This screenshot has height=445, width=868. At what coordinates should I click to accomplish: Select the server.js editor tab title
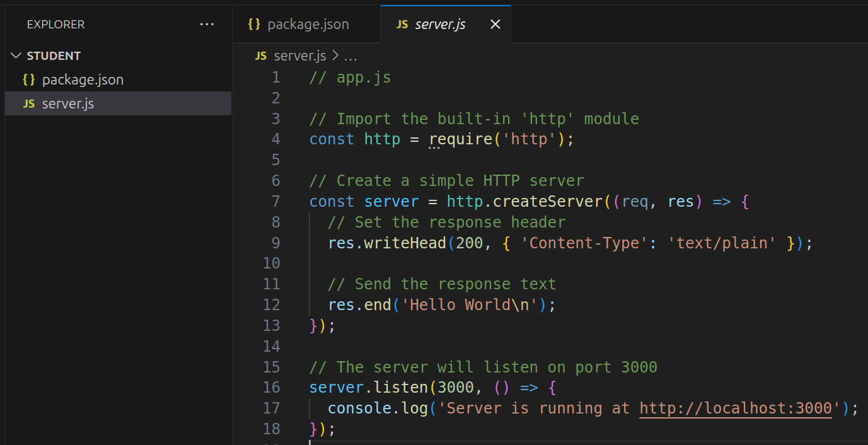(440, 25)
